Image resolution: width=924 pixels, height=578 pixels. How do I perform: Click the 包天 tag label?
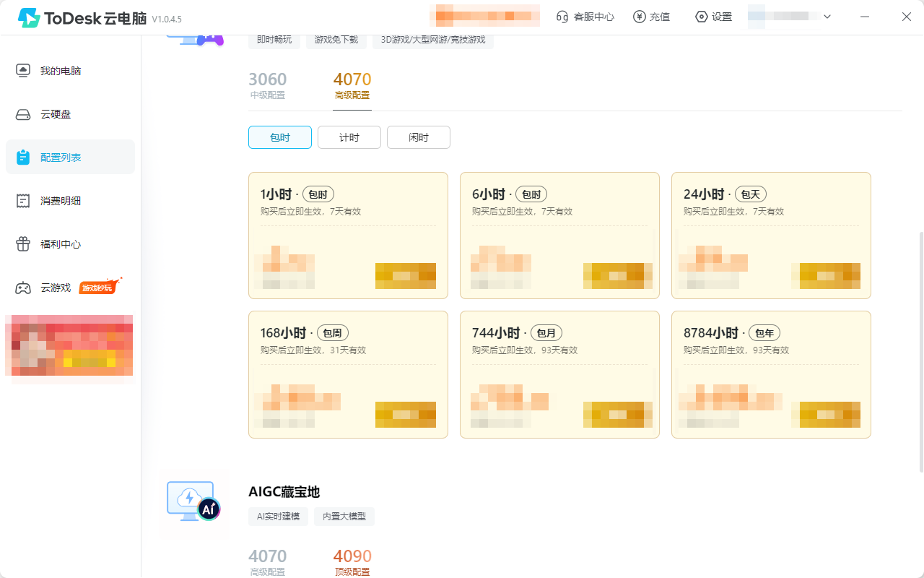pos(751,194)
